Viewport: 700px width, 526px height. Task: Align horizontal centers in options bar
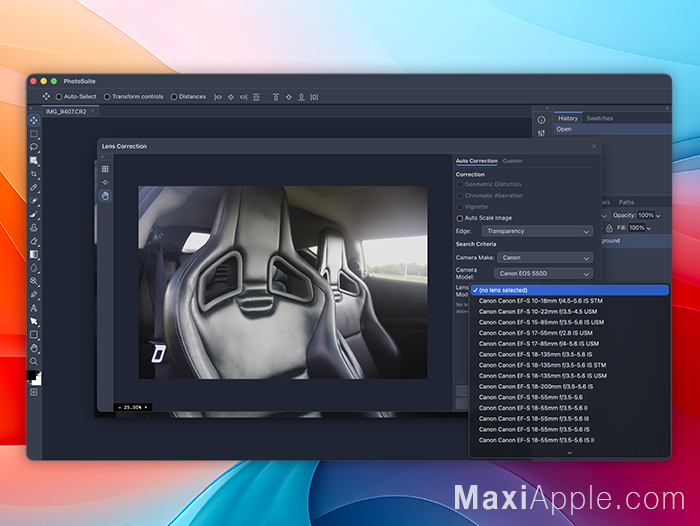(231, 97)
